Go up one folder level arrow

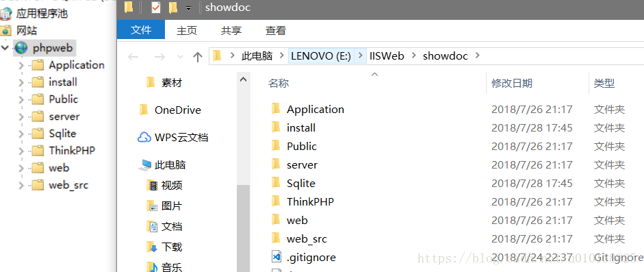198,57
